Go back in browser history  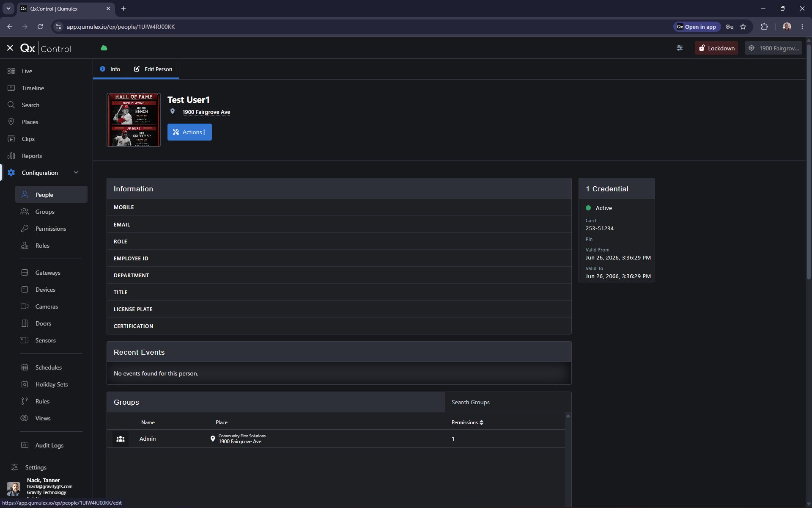10,27
